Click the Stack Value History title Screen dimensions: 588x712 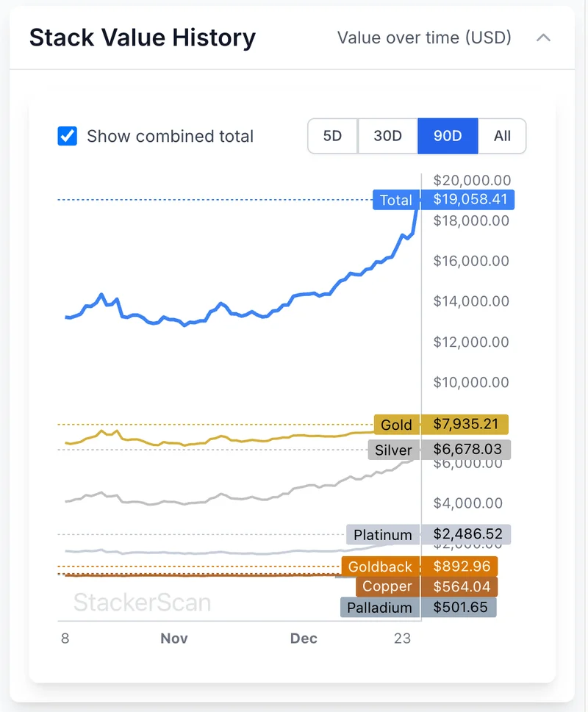[x=142, y=37]
